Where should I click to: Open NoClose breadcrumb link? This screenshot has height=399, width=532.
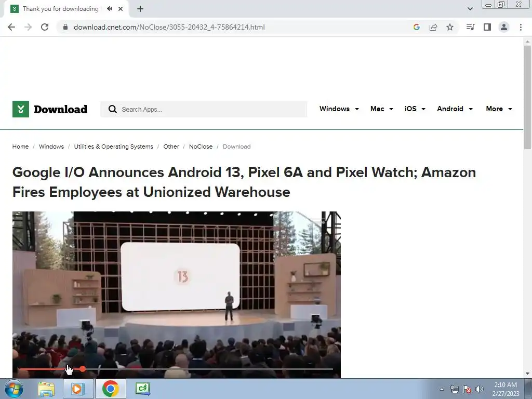pyautogui.click(x=201, y=147)
